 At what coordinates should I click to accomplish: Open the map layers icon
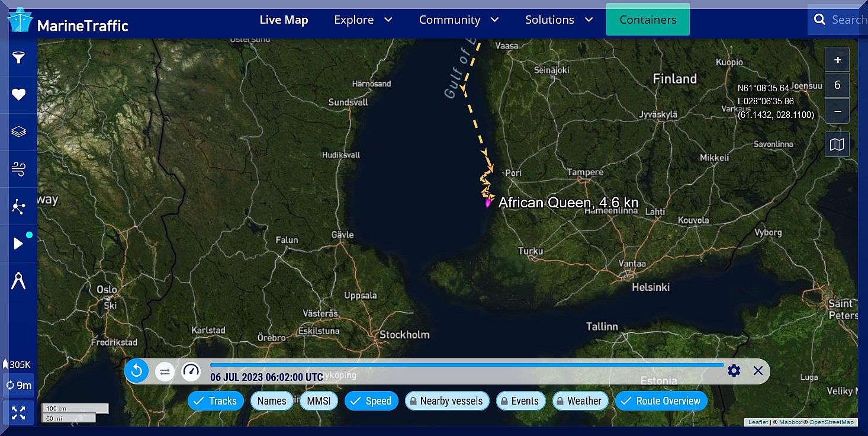[x=19, y=132]
